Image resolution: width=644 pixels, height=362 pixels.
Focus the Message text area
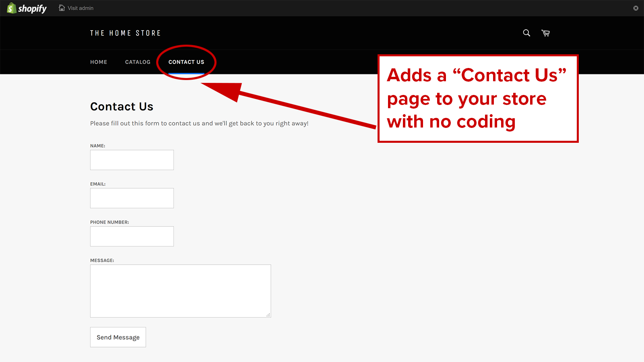coord(181,291)
